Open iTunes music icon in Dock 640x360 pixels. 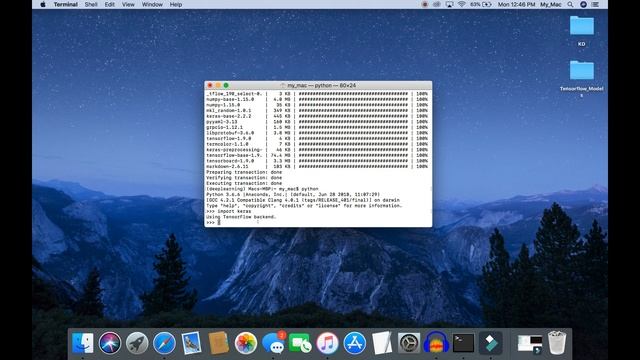[327, 342]
